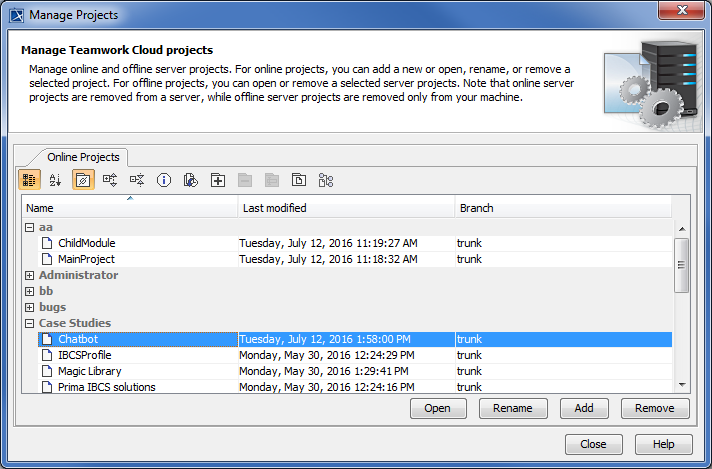712x469 pixels.
Task: Click the A-Z sort icon
Action: point(55,180)
